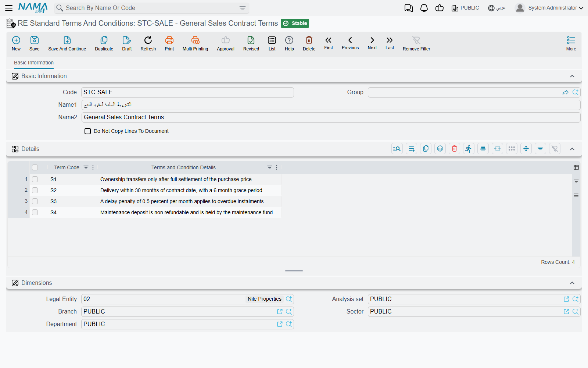Image resolution: width=588 pixels, height=368 pixels.
Task: Click the S1 ownership transfer text cell
Action: tap(190, 179)
